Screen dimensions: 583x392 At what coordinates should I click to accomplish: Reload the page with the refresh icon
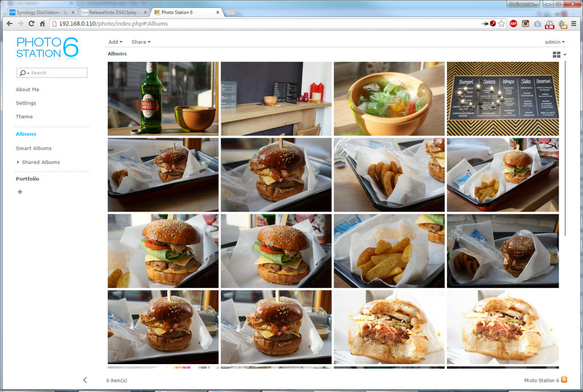point(31,23)
